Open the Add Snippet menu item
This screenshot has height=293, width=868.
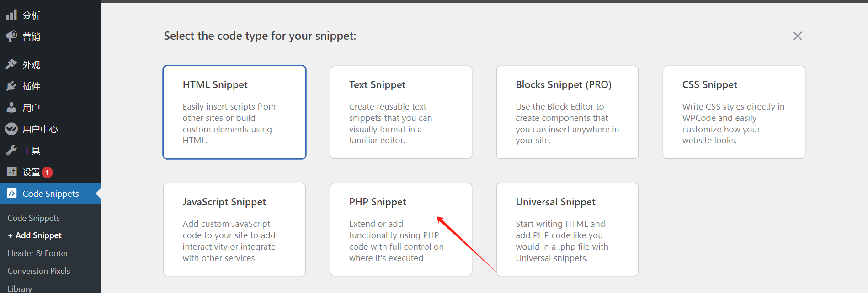pyautogui.click(x=35, y=235)
